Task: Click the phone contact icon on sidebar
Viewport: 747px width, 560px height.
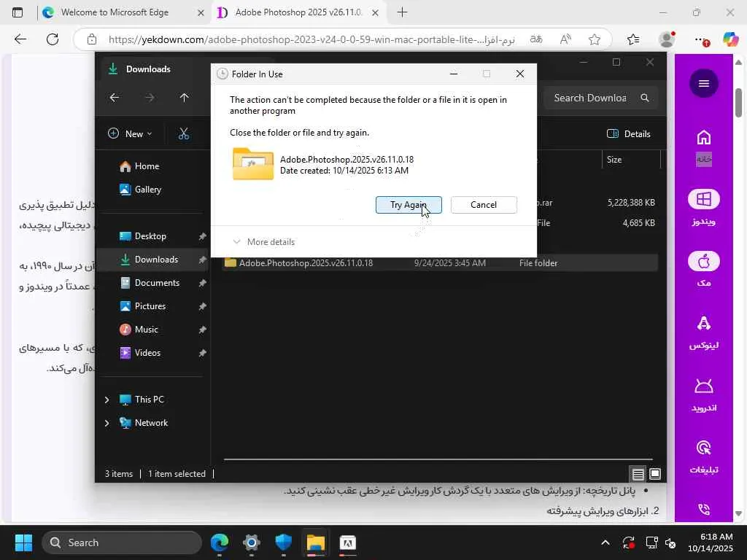Action: coord(704,510)
